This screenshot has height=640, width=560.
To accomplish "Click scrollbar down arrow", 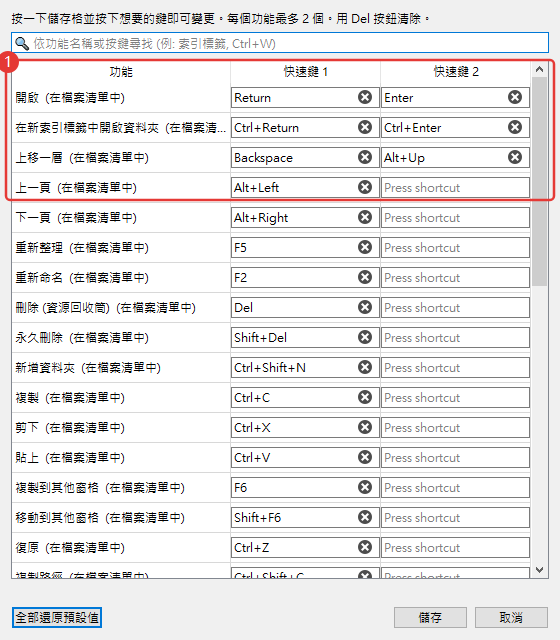I will click(540, 570).
